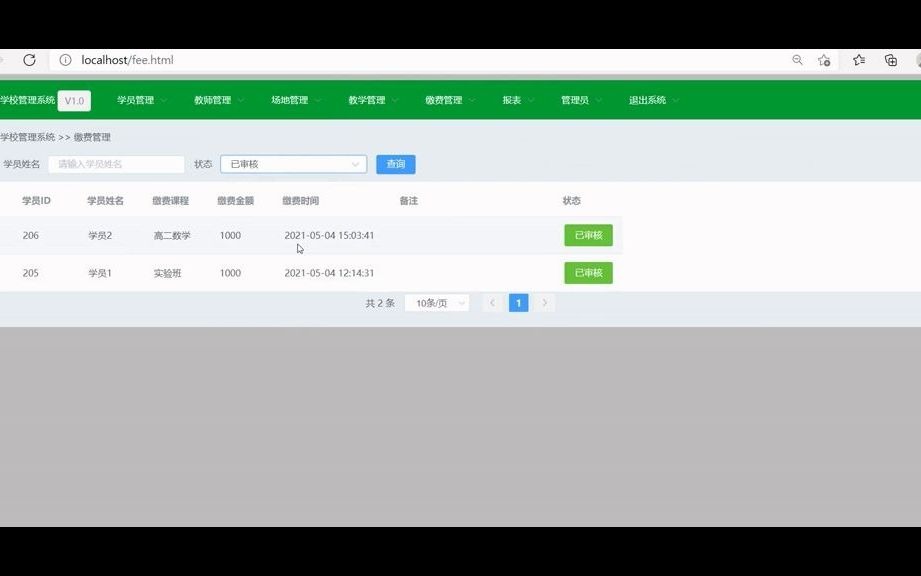The width and height of the screenshot is (921, 576).
Task: Click the next page pagination arrow
Action: [545, 302]
